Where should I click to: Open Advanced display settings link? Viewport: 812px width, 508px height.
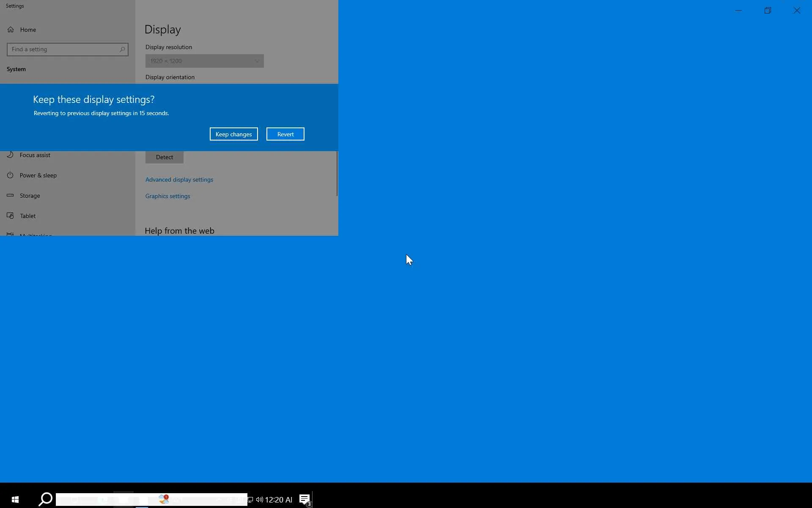[x=179, y=179]
